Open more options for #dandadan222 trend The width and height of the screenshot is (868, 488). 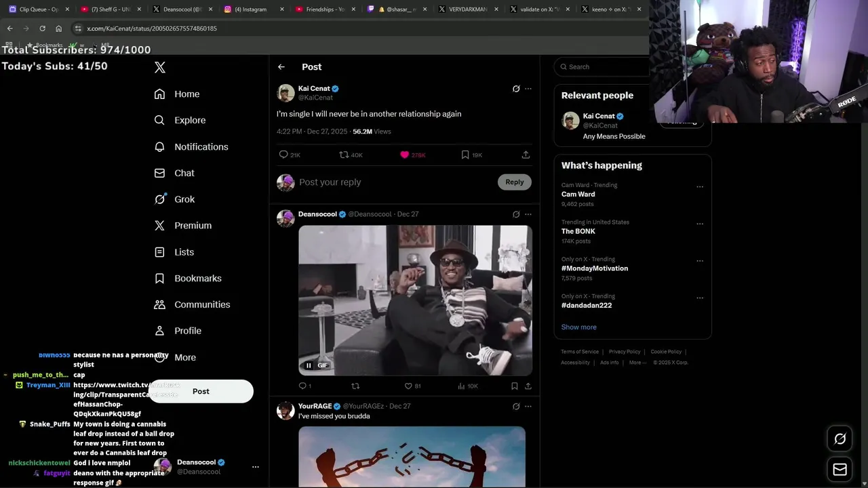coord(700,298)
